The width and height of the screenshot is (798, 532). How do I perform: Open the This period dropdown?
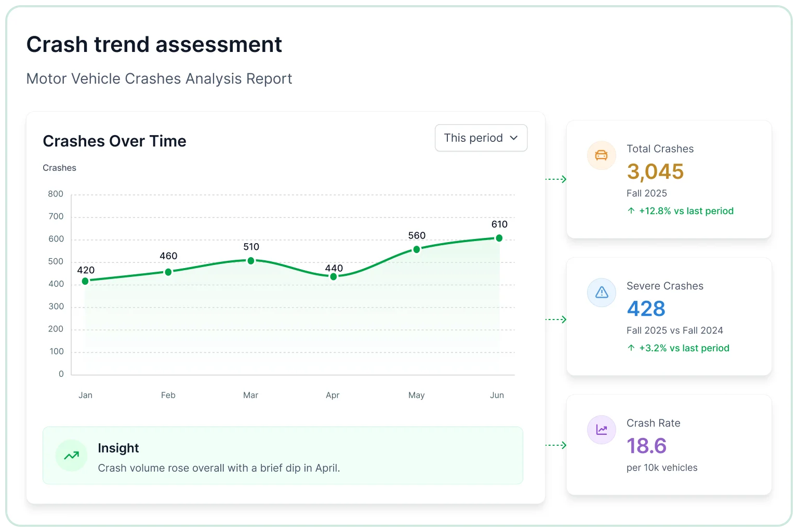(x=481, y=138)
